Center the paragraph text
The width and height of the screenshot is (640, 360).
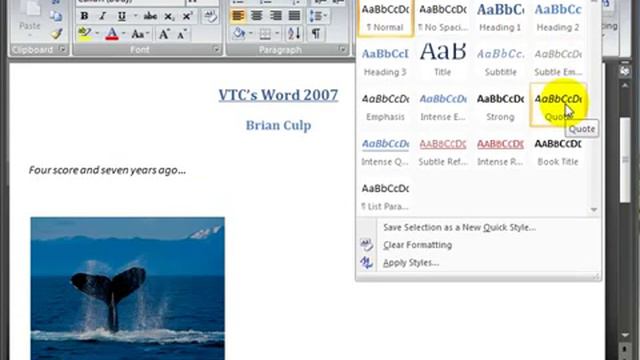[256, 16]
